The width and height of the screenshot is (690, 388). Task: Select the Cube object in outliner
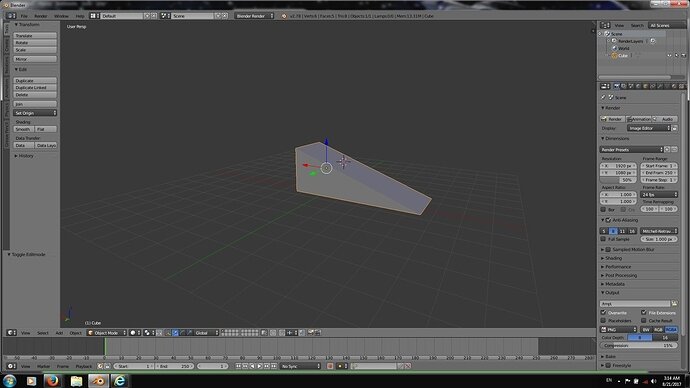(623, 55)
